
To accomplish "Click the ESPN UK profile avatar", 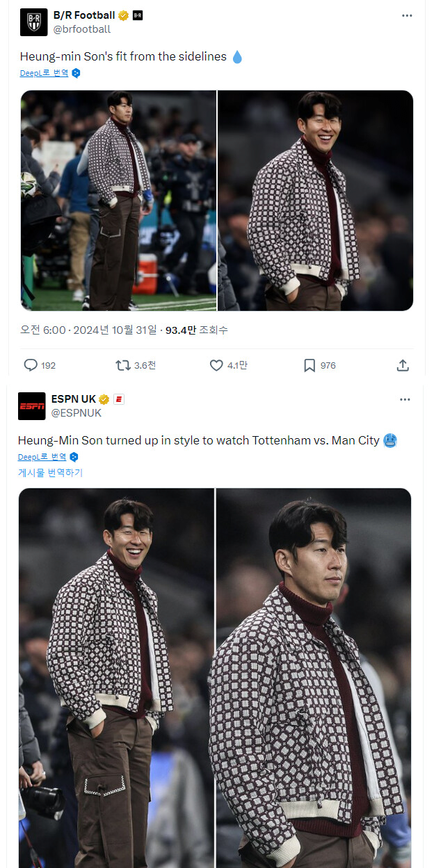I will [x=32, y=406].
